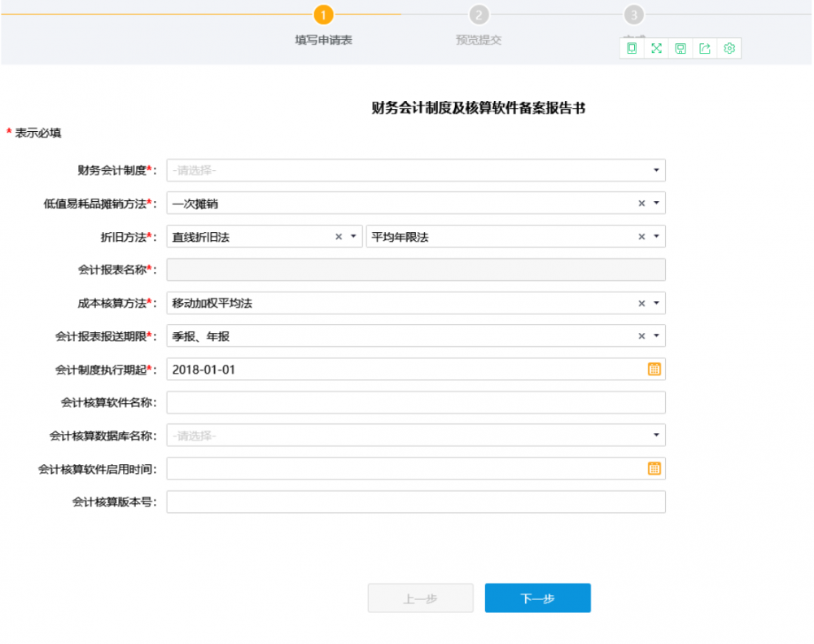This screenshot has height=644, width=814.
Task: Click the 下一步 button
Action: [537, 598]
